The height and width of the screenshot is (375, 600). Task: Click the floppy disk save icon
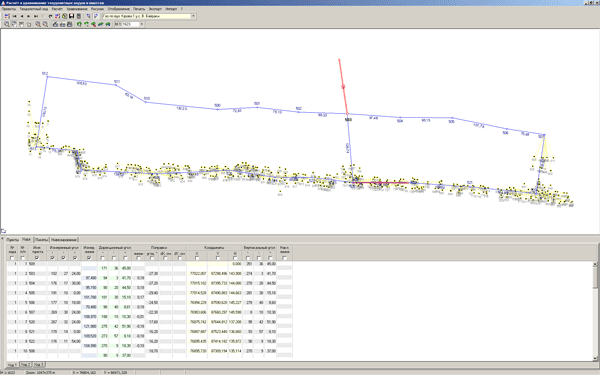[71, 16]
